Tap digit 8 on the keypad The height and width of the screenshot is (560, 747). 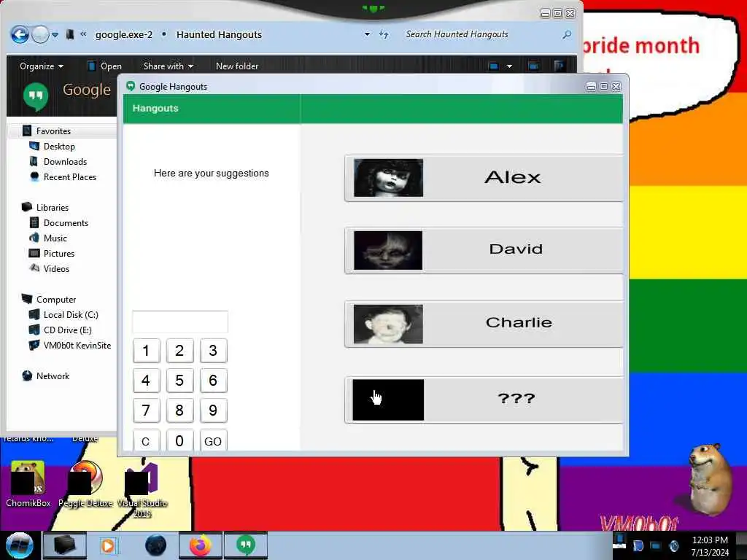click(179, 411)
